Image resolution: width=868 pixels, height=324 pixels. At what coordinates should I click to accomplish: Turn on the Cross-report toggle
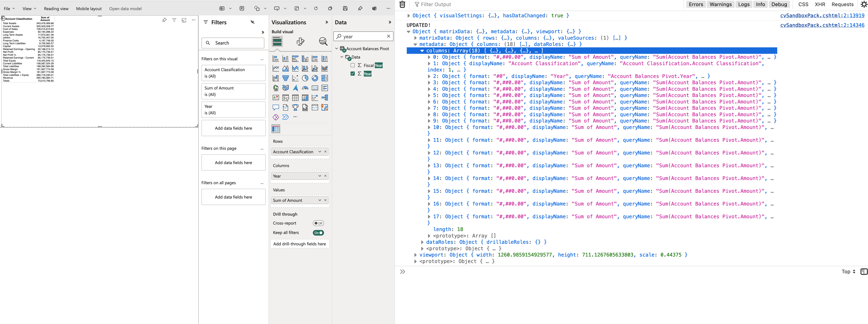pyautogui.click(x=318, y=223)
